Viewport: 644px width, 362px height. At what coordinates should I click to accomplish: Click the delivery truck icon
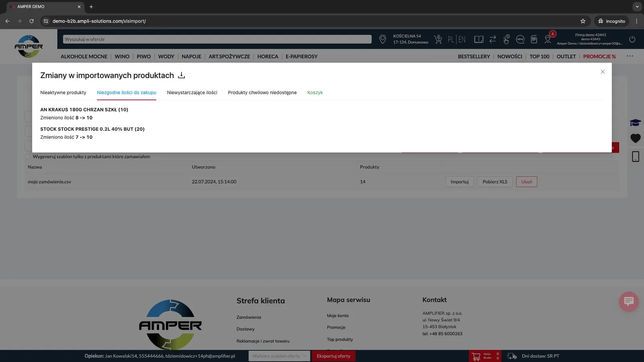[x=512, y=356]
